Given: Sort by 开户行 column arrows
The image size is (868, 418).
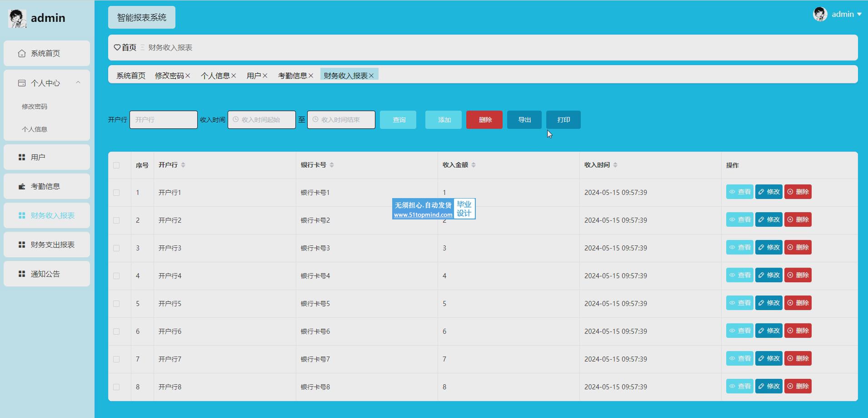Looking at the screenshot, I should click(183, 165).
